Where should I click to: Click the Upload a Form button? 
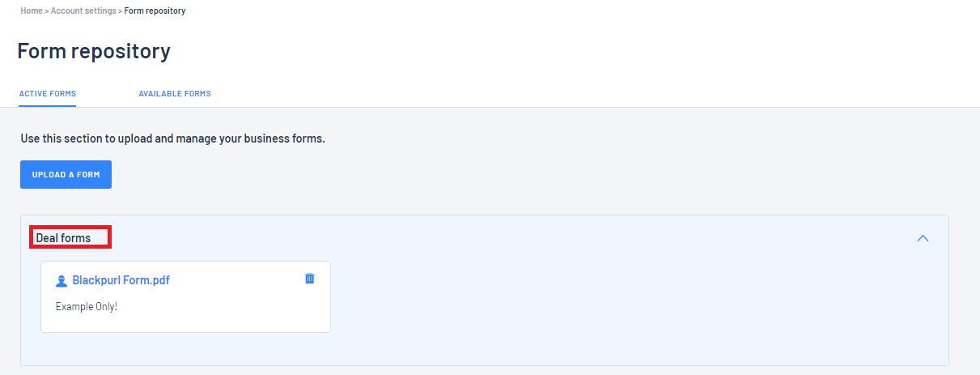point(66,174)
